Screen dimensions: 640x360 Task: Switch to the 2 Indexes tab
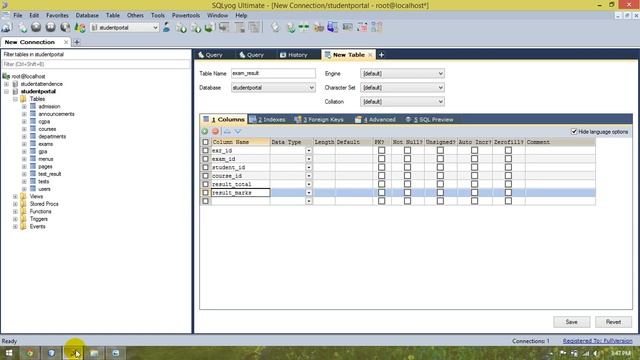[x=268, y=120]
